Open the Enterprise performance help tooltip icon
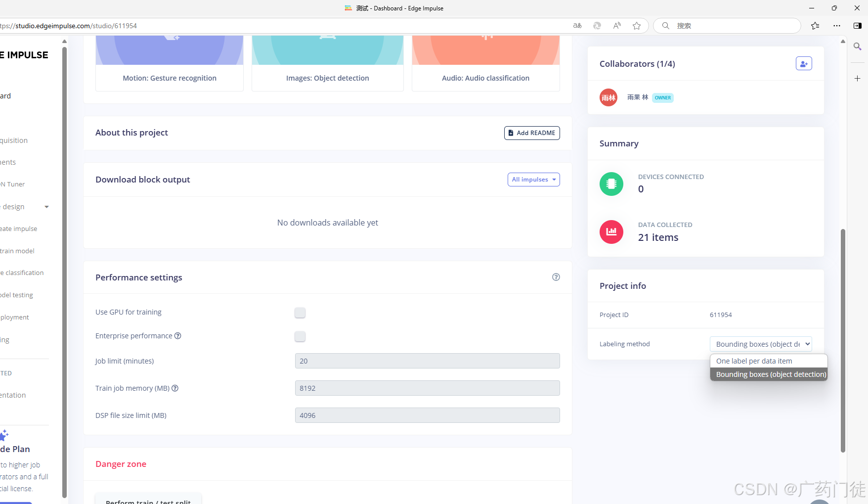868x504 pixels. 178,336
